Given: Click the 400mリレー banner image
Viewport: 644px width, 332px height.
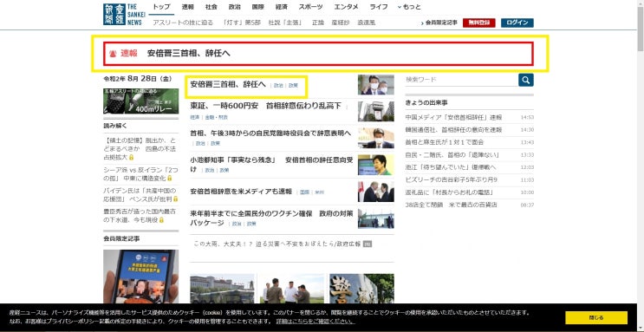Looking at the screenshot, I should (141, 101).
